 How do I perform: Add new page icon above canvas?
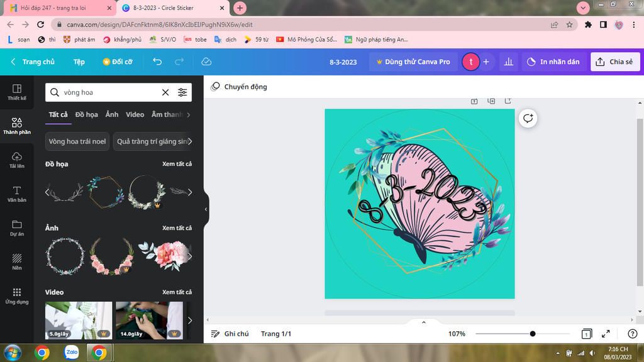[x=508, y=101]
